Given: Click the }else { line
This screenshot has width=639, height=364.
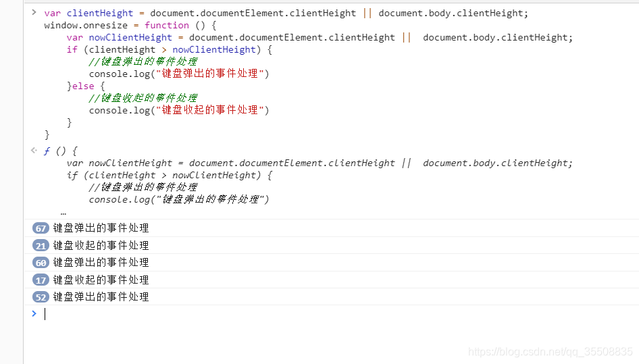Looking at the screenshot, I should tap(86, 86).
